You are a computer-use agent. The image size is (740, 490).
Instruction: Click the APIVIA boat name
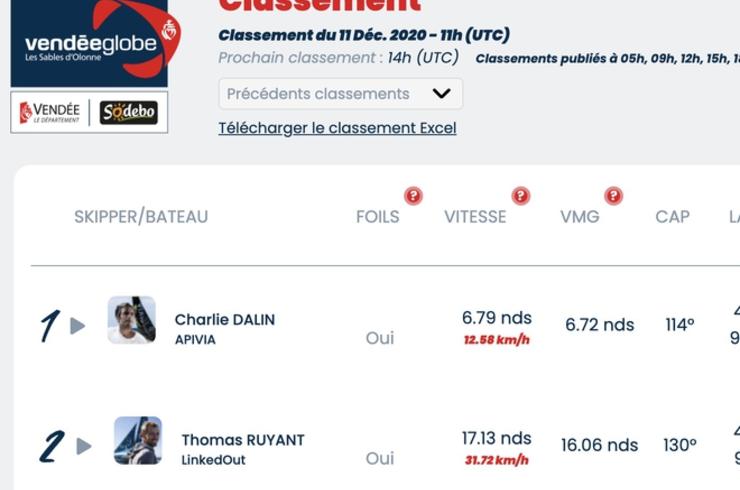coord(195,339)
